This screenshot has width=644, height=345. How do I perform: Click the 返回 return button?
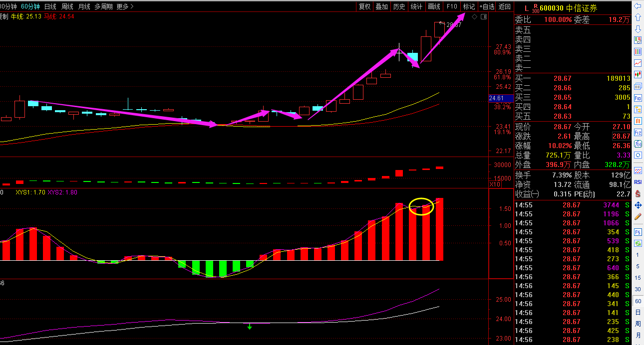pyautogui.click(x=505, y=6)
